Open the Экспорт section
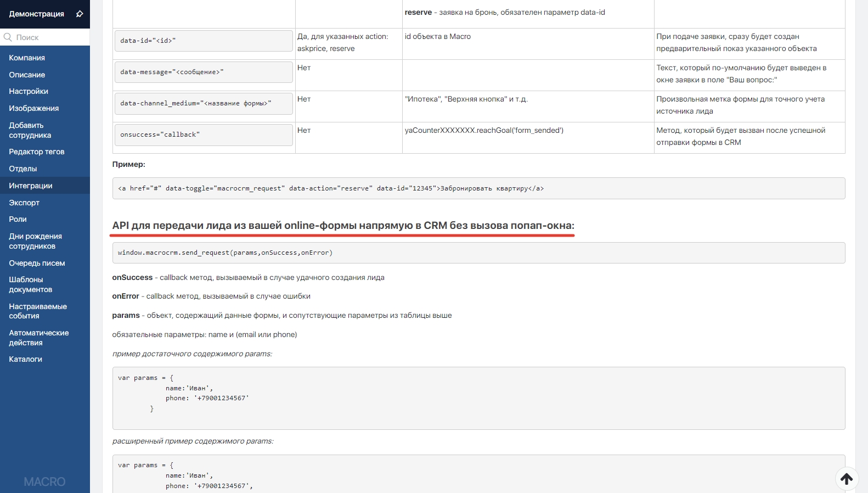Image resolution: width=868 pixels, height=493 pixels. [24, 203]
